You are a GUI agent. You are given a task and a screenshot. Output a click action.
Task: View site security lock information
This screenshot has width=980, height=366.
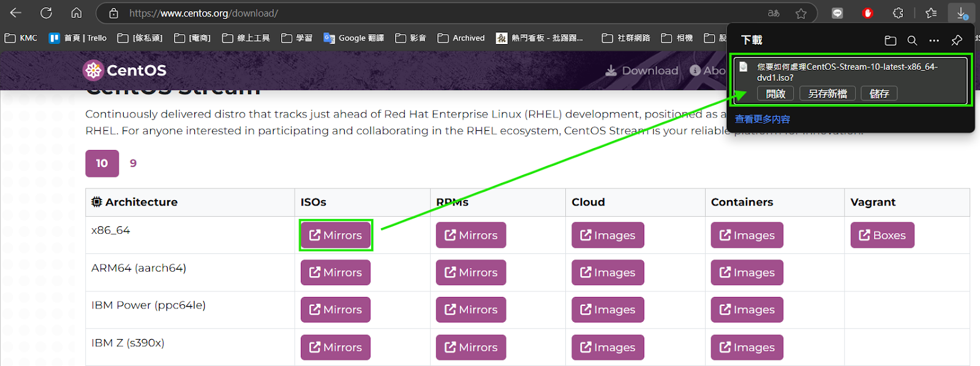(113, 13)
